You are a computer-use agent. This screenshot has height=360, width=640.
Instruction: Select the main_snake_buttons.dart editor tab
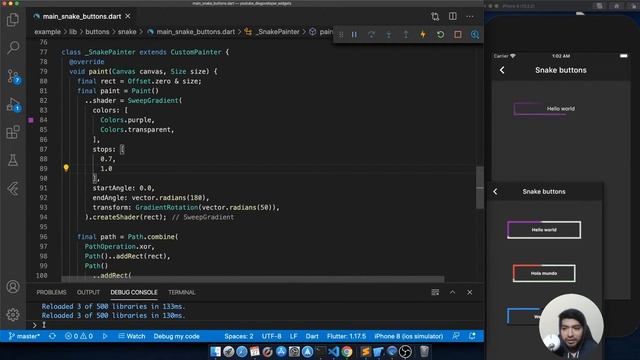[x=82, y=16]
